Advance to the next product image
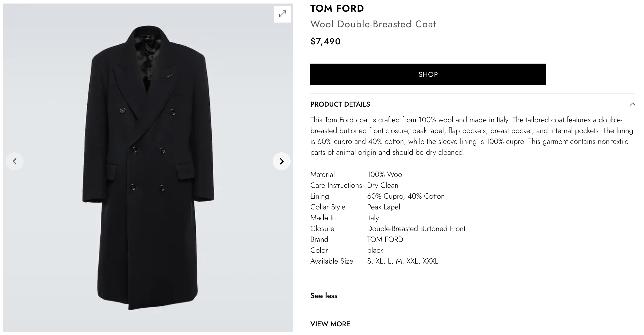 pyautogui.click(x=281, y=161)
